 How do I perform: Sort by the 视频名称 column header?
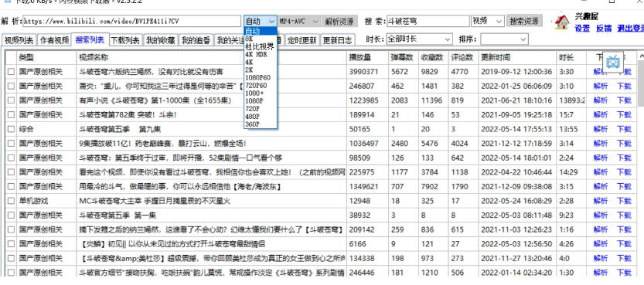coord(212,58)
